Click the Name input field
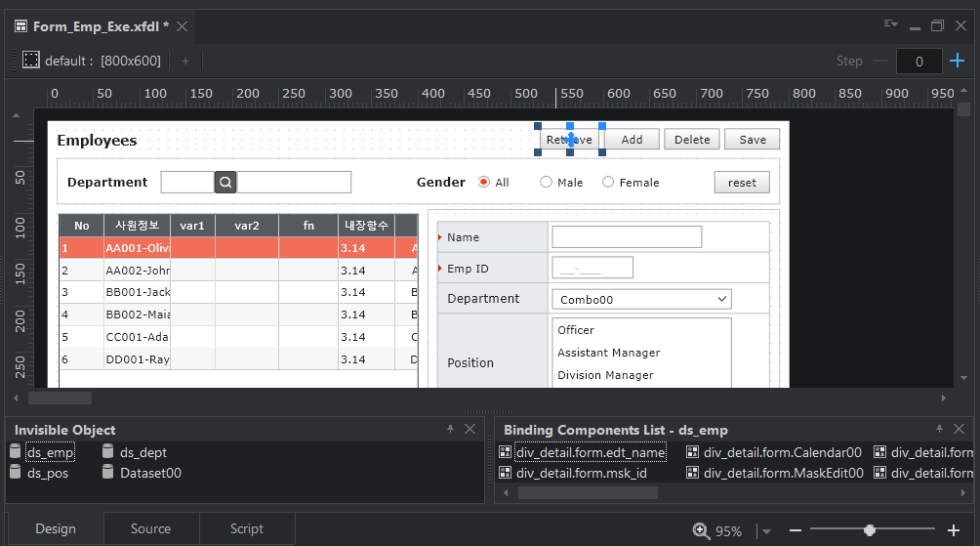980x546 pixels. tap(627, 237)
